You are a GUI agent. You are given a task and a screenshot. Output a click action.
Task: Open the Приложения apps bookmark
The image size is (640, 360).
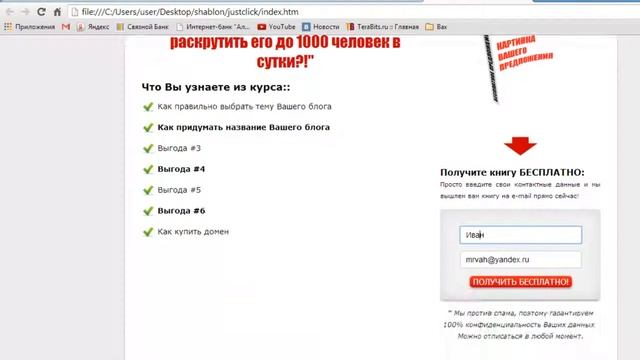coord(29,27)
